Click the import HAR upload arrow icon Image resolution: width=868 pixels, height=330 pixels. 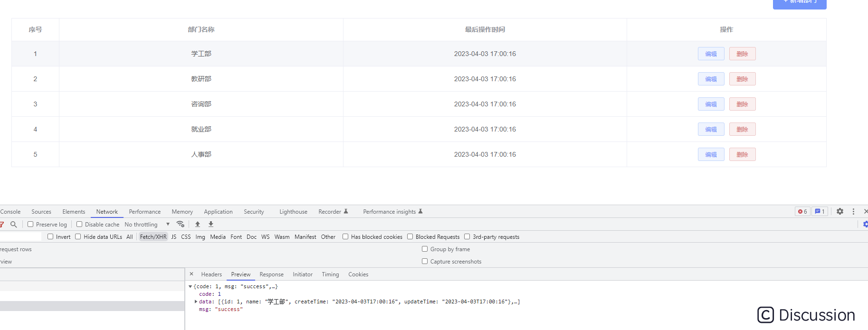point(198,225)
